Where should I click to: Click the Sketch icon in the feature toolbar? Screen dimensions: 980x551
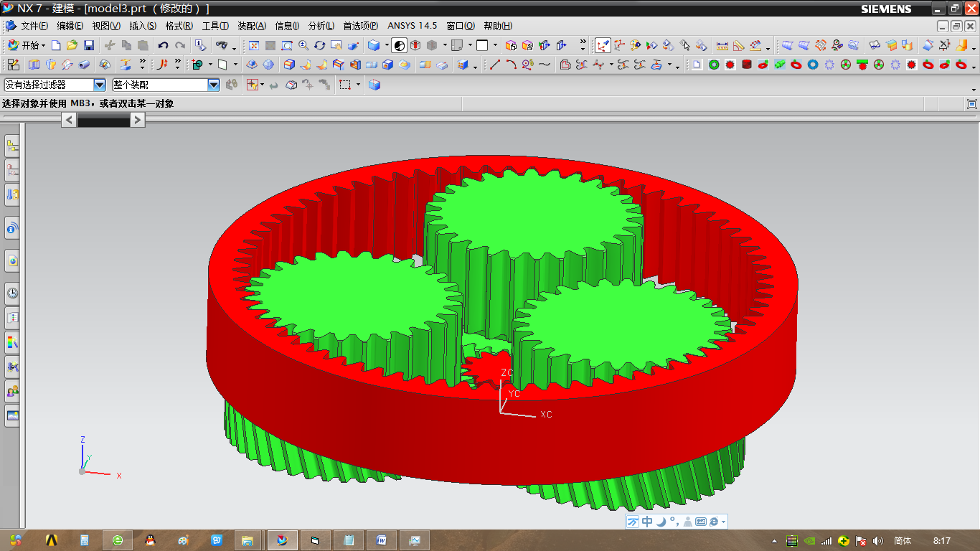[x=13, y=65]
